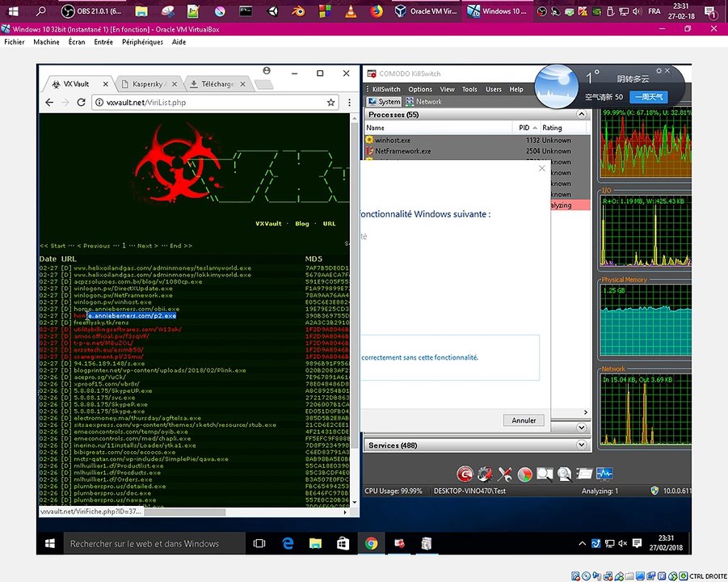Open the weather widget settings gear

(x=659, y=70)
